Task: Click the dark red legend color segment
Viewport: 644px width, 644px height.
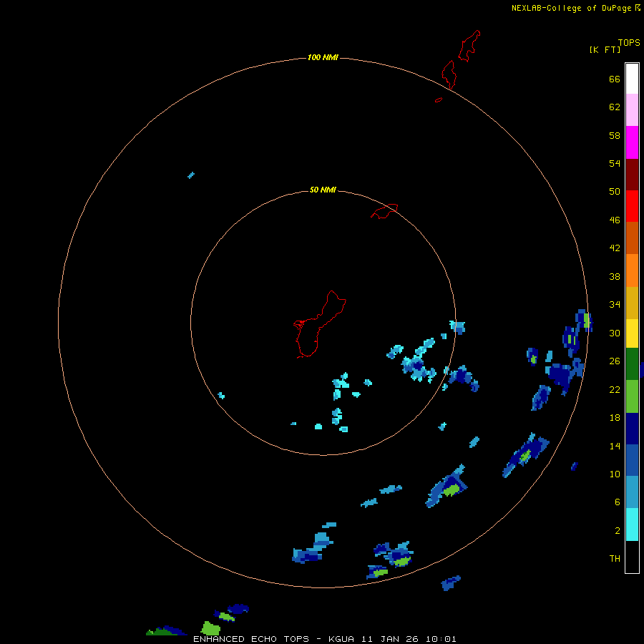Action: pyautogui.click(x=632, y=175)
